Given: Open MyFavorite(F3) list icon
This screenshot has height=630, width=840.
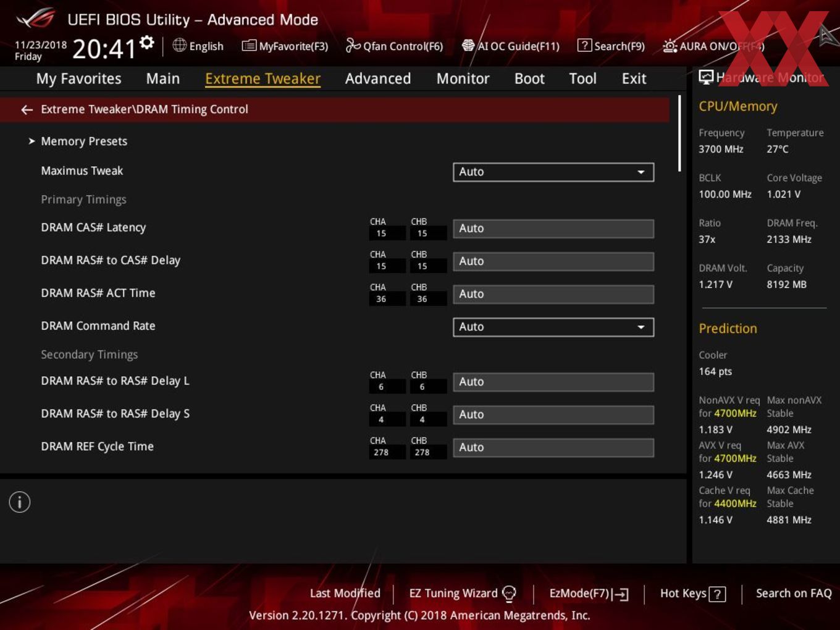Looking at the screenshot, I should tap(249, 46).
